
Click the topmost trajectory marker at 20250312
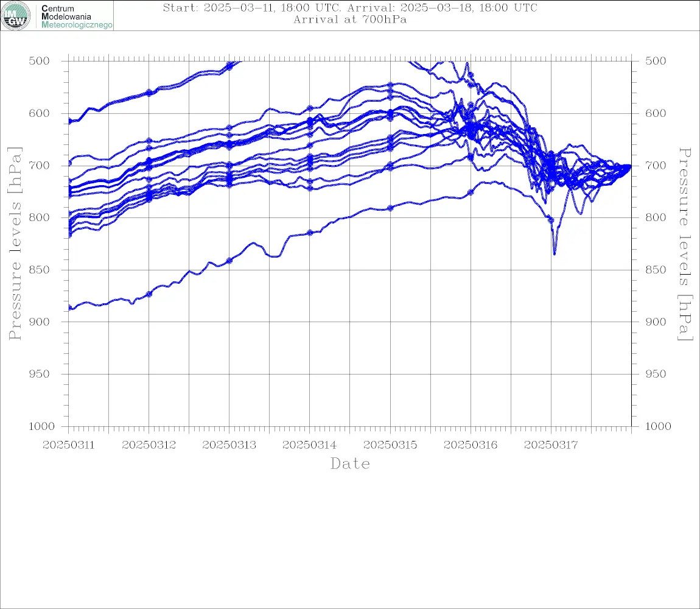(x=149, y=93)
